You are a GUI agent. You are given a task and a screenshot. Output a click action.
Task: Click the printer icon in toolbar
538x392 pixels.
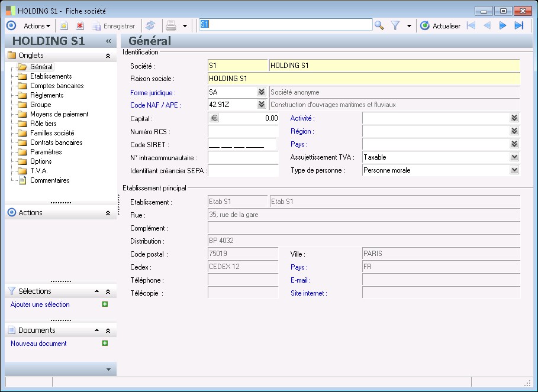coord(171,26)
